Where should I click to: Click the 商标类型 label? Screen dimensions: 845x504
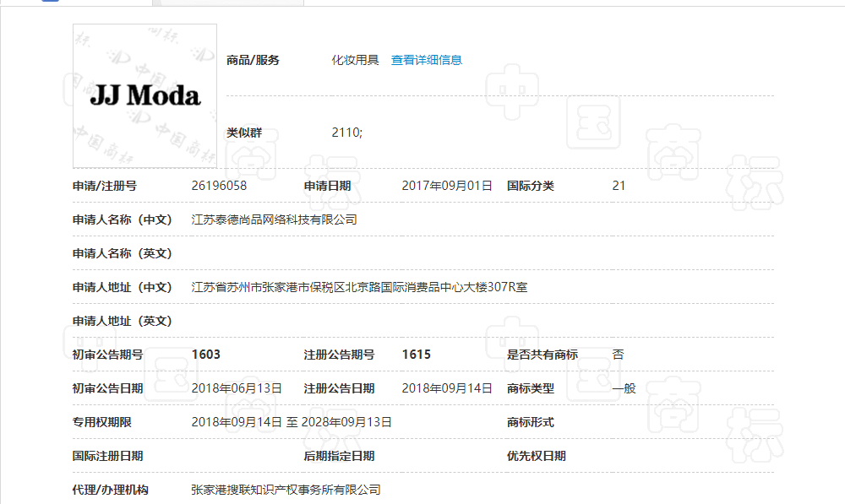[531, 388]
